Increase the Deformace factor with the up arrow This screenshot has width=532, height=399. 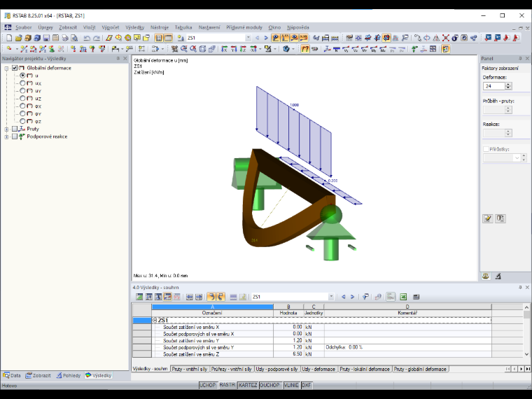point(508,84)
